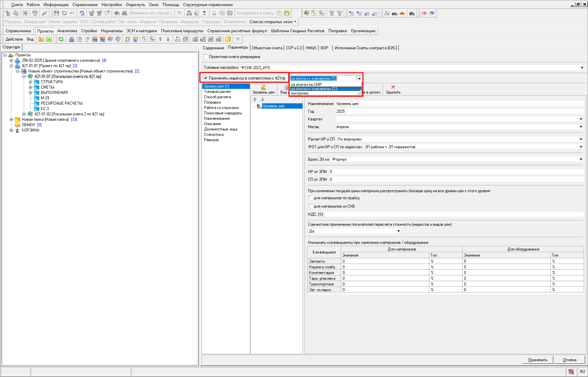Switch to the Объектная смета tab

[x=267, y=48]
